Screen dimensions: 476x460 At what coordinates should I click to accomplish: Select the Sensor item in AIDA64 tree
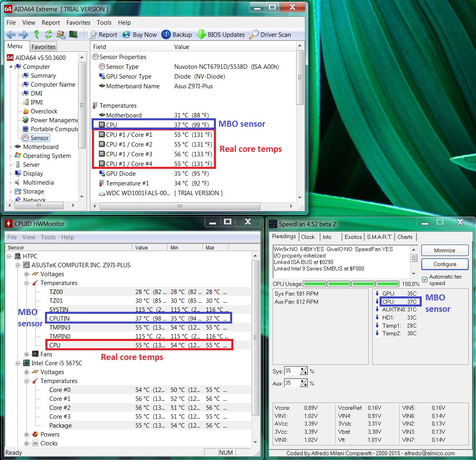click(x=36, y=138)
